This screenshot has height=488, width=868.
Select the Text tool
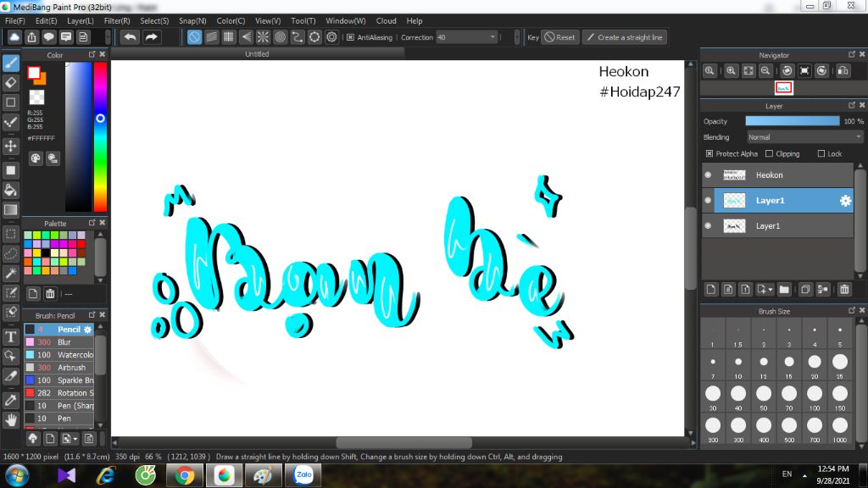(10, 336)
